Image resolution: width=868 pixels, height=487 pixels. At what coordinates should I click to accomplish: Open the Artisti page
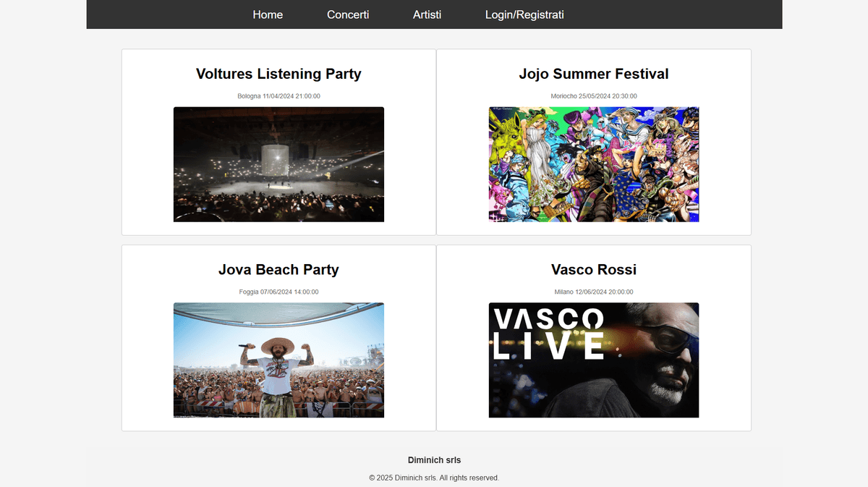427,14
